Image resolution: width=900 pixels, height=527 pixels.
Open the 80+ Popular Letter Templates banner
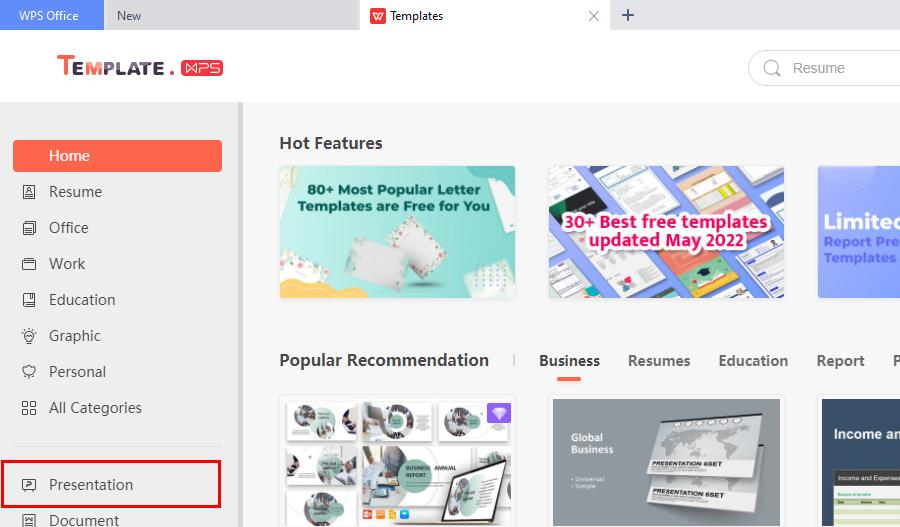397,232
